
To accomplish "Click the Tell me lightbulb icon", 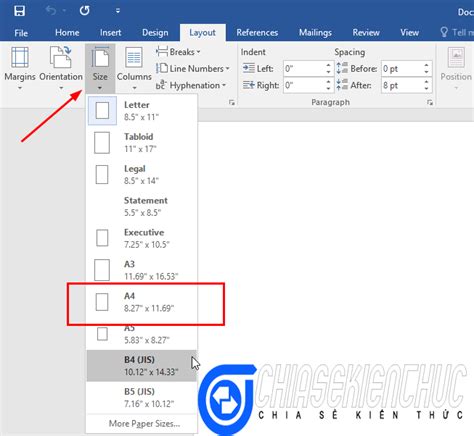I will click(444, 32).
